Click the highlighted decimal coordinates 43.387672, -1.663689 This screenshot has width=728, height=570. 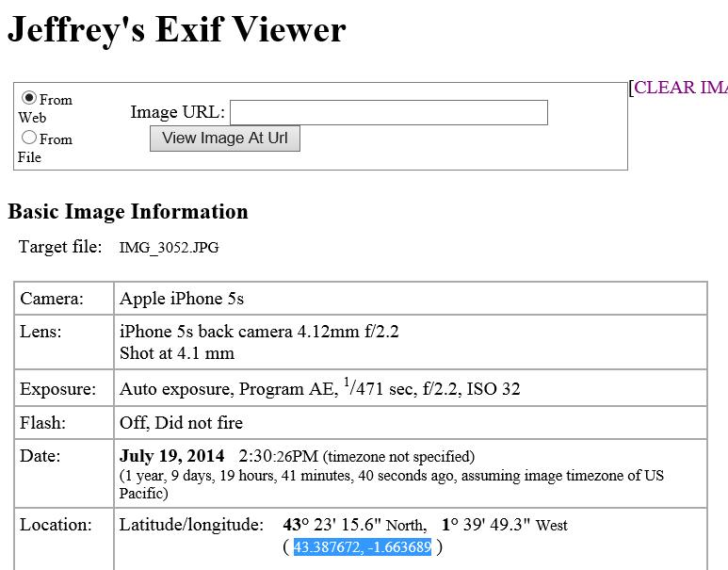click(x=363, y=547)
